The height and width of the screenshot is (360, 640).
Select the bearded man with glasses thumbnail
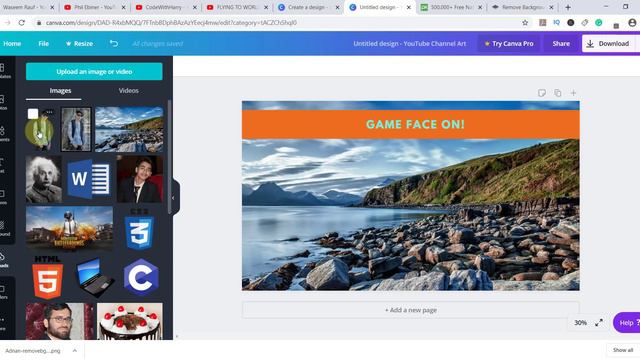point(60,321)
